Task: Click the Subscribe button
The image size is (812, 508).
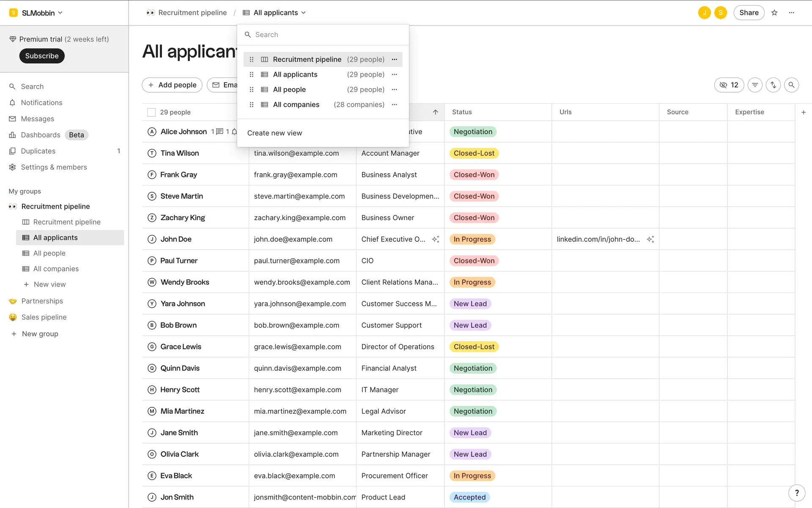Action: 42,56
